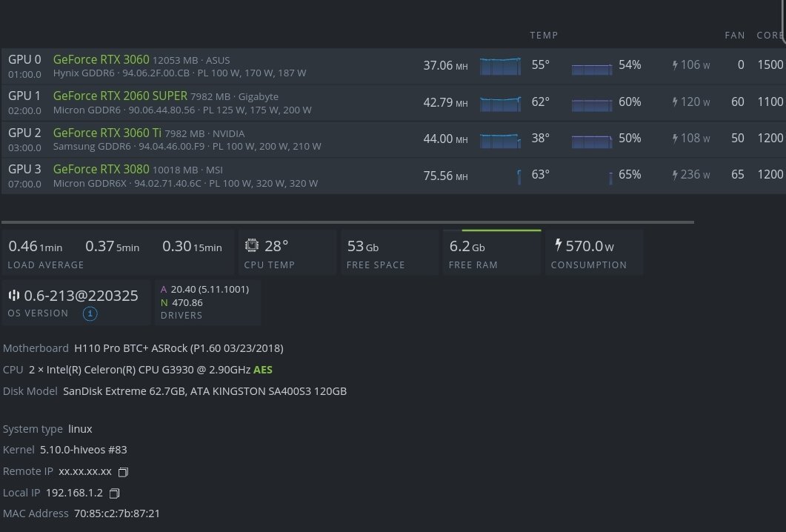Click GPU 2 hashrate graph
786x532 pixels.
tap(500, 140)
